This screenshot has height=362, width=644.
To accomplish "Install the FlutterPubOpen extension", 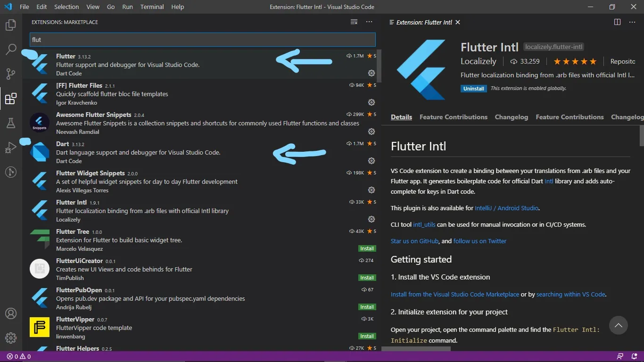I will click(367, 307).
